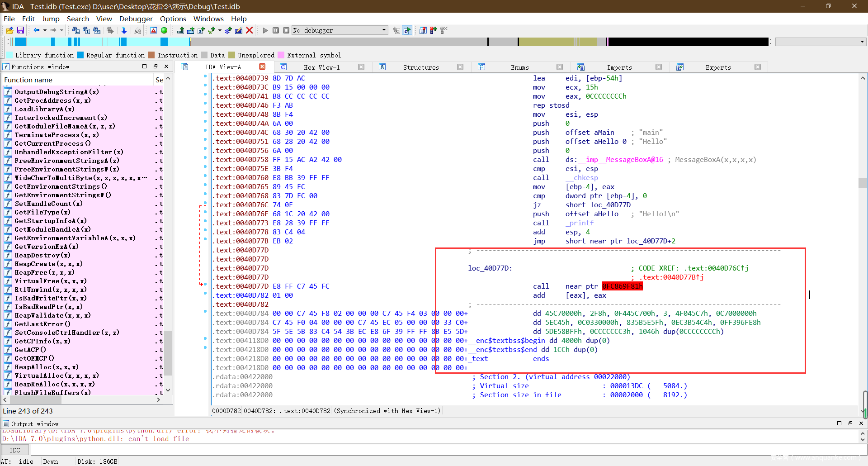
Task: Close the Structures tab
Action: pyautogui.click(x=460, y=67)
